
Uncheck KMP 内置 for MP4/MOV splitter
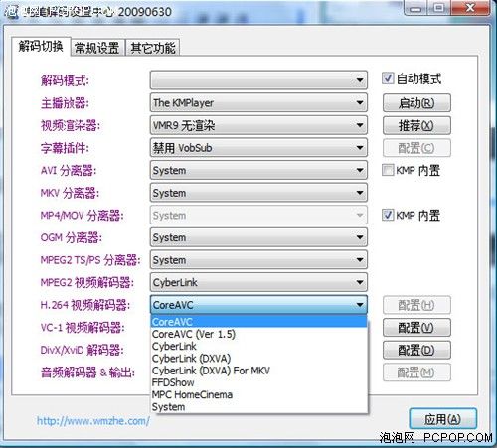click(388, 215)
